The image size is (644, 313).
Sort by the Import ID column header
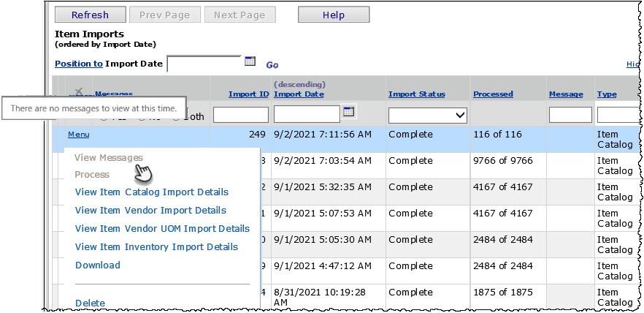click(248, 94)
